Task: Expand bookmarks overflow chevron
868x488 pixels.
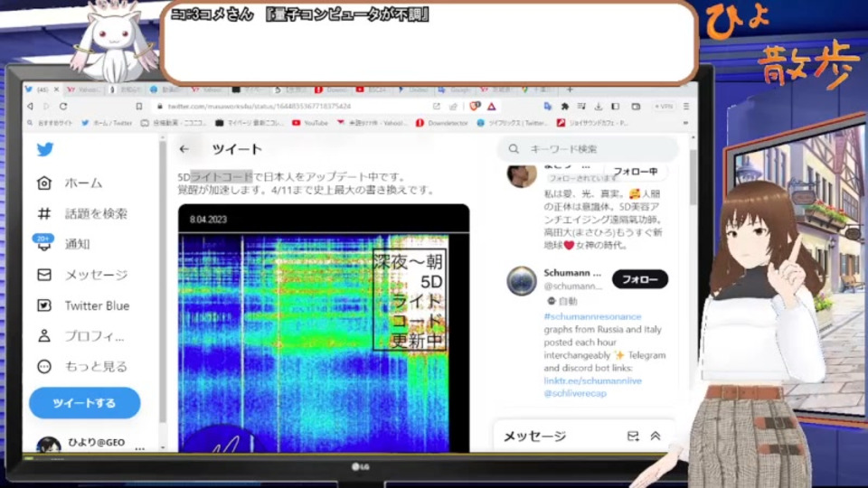Action: tap(686, 123)
